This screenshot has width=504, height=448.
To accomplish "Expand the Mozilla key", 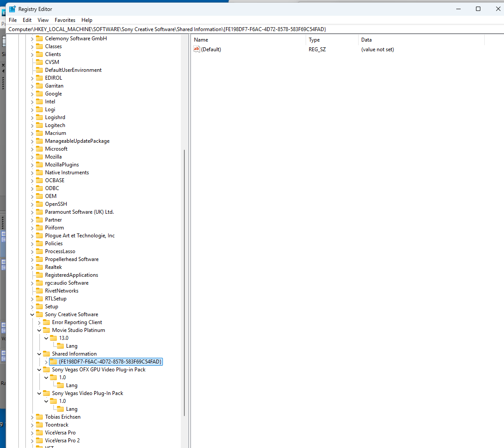I will click(x=32, y=157).
